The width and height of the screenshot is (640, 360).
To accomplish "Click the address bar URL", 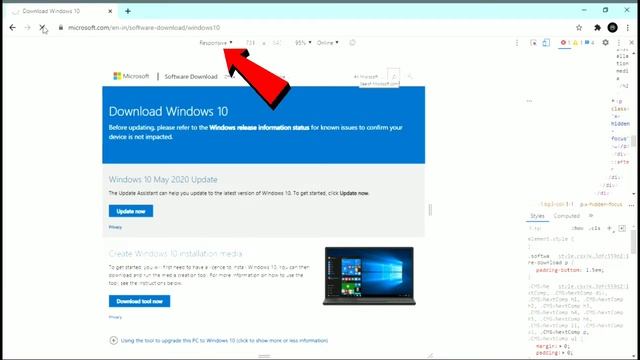I will click(144, 28).
